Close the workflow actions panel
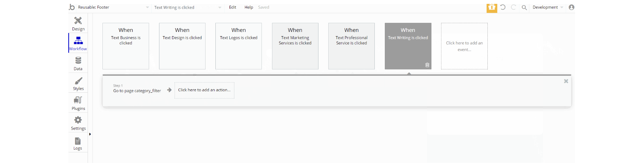This screenshot has height=165, width=644. [x=566, y=81]
